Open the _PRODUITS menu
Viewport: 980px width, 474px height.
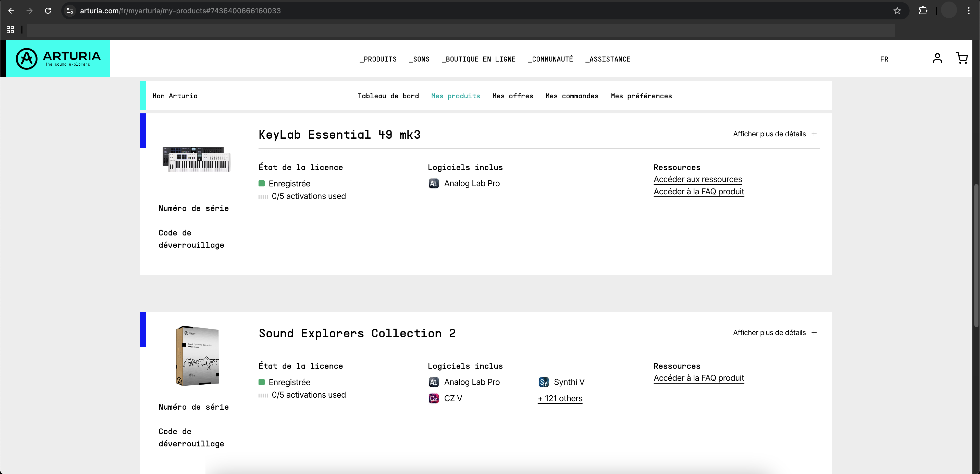click(378, 59)
